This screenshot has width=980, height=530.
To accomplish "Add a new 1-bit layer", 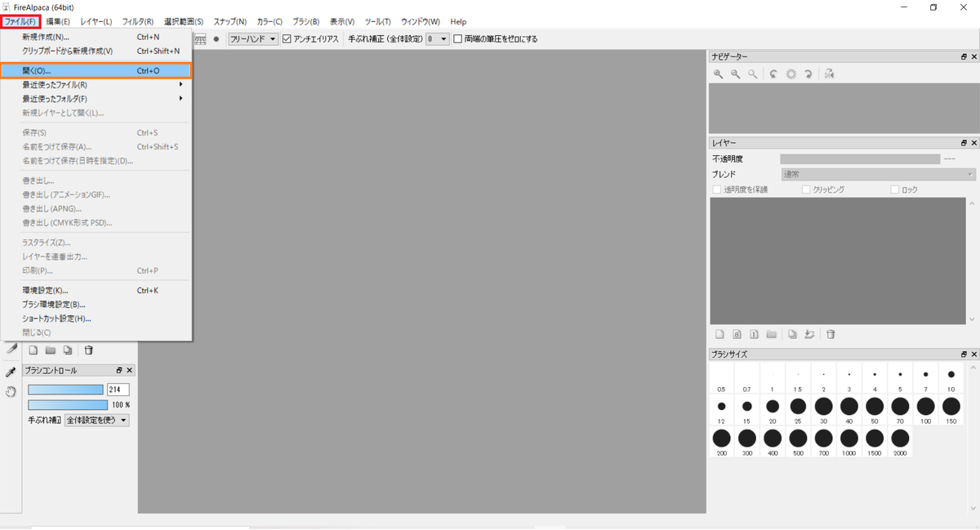I will pos(754,334).
